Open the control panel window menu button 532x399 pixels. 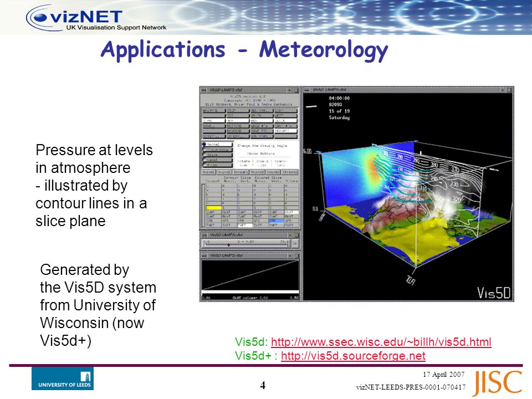pos(203,90)
